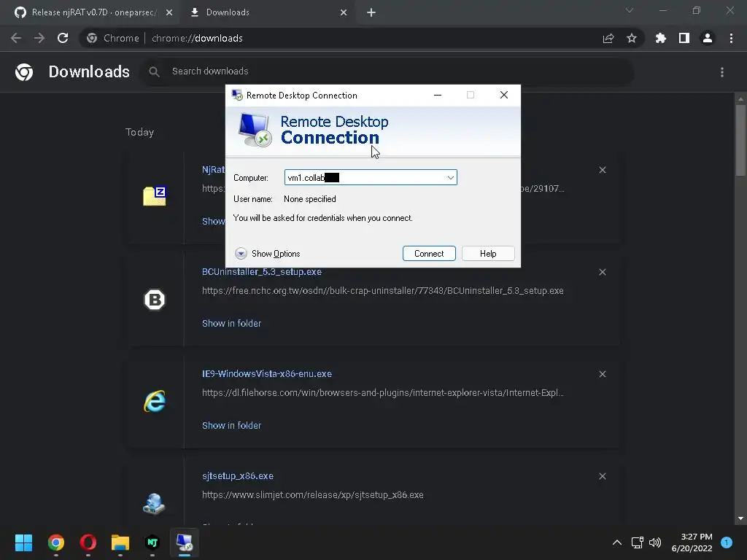747x560 pixels.
Task: Close the Release njRAT tab
Action: click(x=169, y=12)
